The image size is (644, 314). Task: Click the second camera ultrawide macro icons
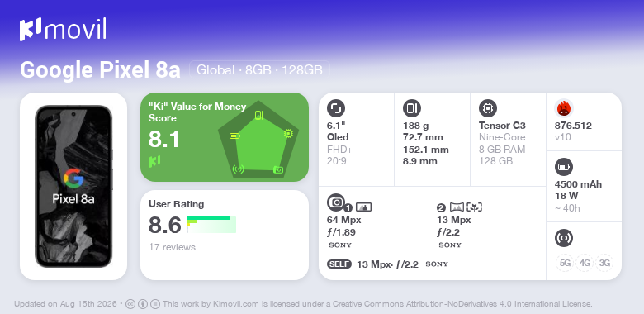(x=466, y=207)
